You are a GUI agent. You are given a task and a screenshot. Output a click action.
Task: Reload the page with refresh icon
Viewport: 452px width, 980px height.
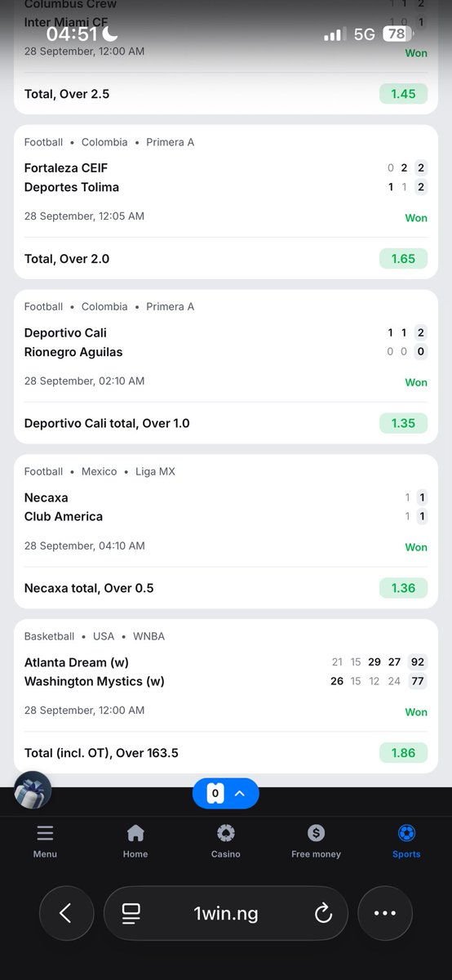coord(323,914)
